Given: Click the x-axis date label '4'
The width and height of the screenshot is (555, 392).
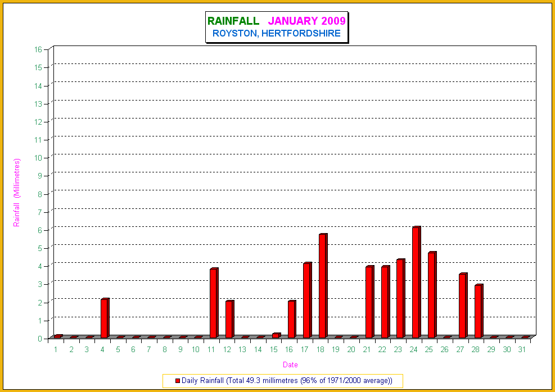Looking at the screenshot, I should 102,349.
